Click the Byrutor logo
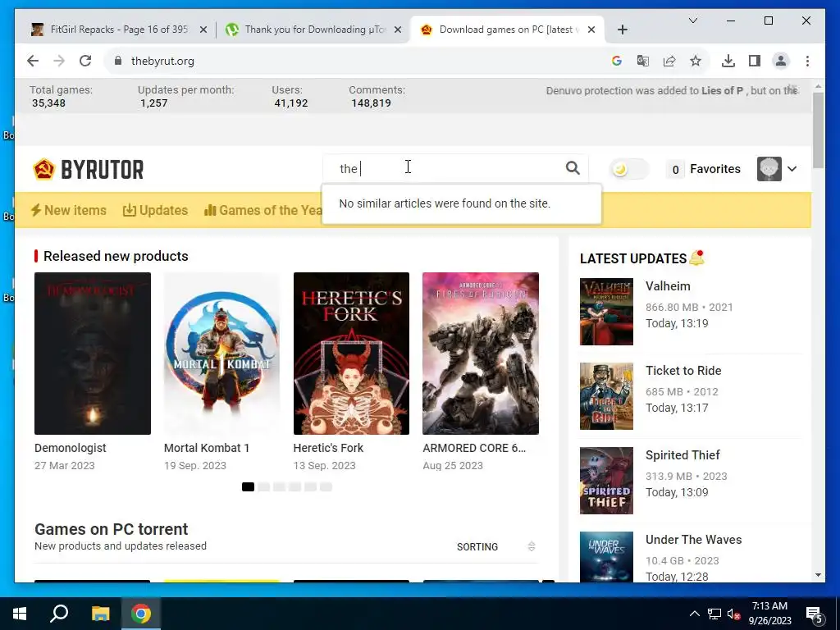 click(x=89, y=169)
